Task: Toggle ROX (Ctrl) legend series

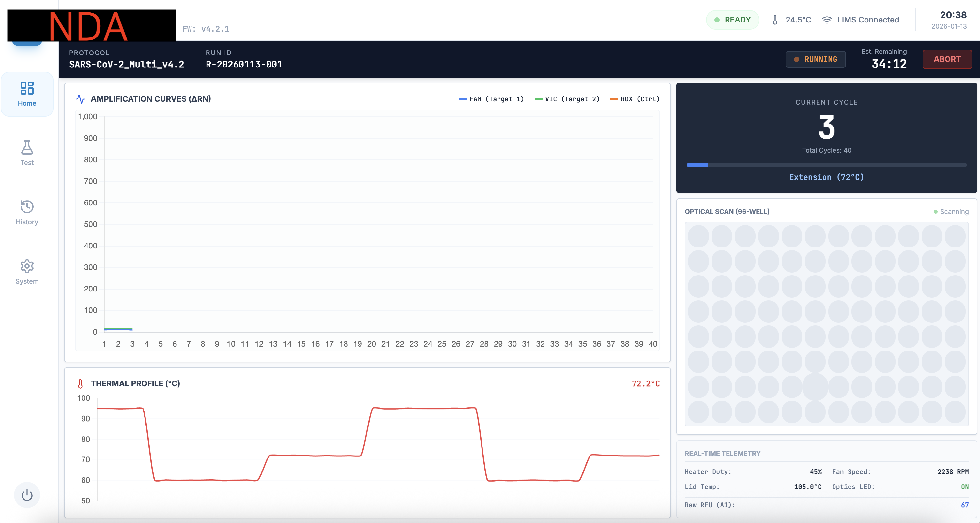Action: (635, 99)
